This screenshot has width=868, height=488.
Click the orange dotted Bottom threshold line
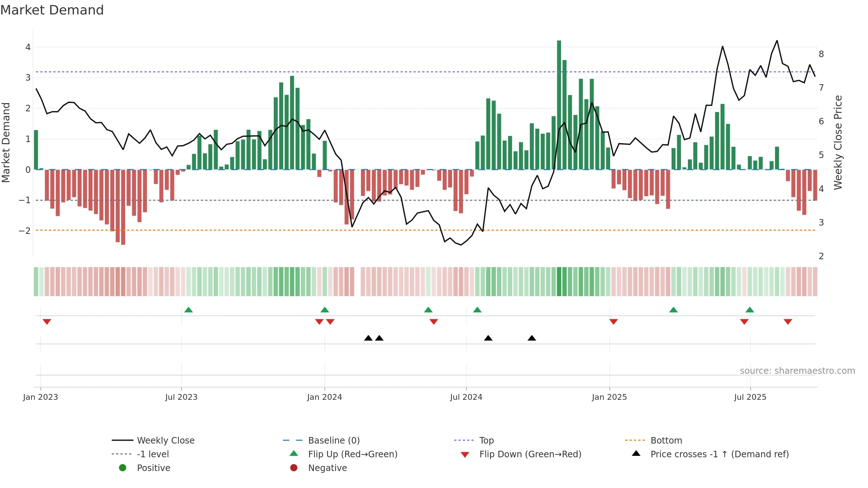pos(425,230)
